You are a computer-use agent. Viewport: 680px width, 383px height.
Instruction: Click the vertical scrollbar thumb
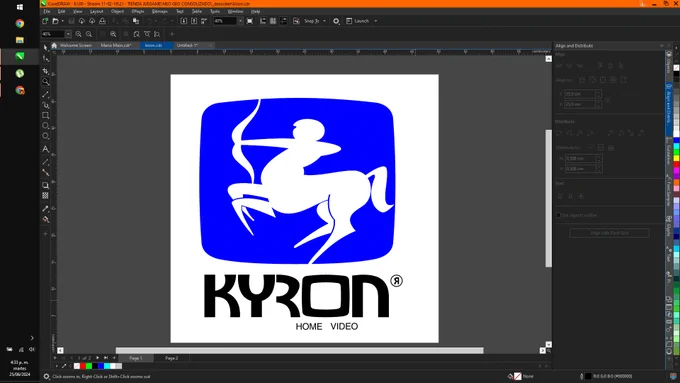coord(549,198)
